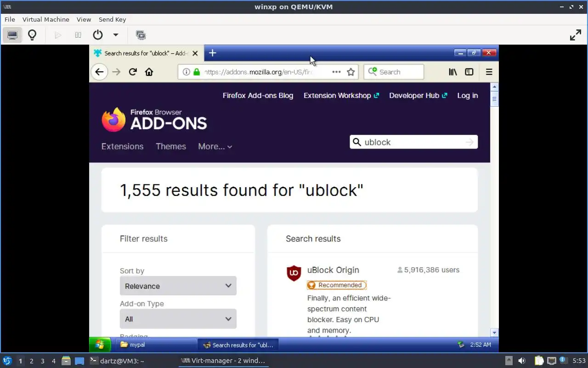Open a new browser tab with plus
Image resolution: width=588 pixels, height=368 pixels.
pos(212,53)
